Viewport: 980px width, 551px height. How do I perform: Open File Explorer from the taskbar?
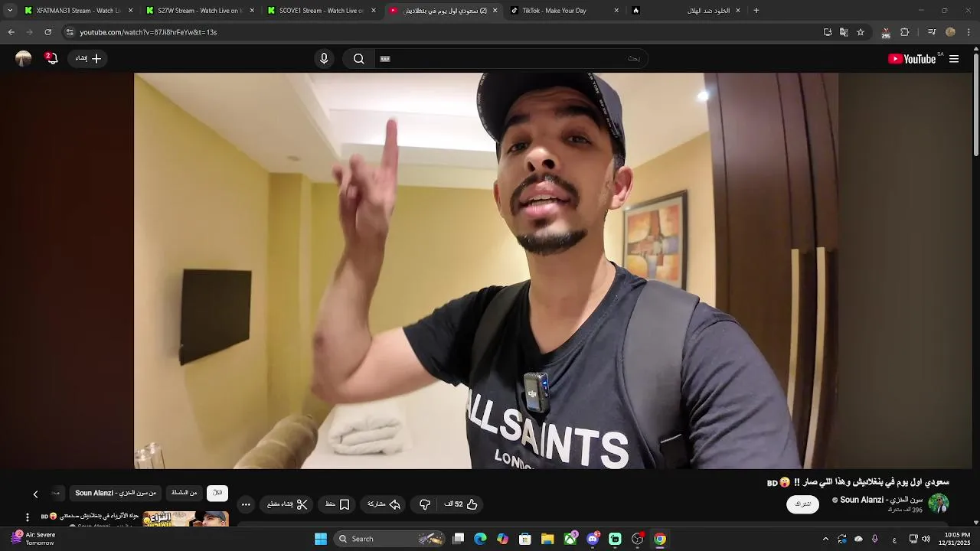[547, 539]
